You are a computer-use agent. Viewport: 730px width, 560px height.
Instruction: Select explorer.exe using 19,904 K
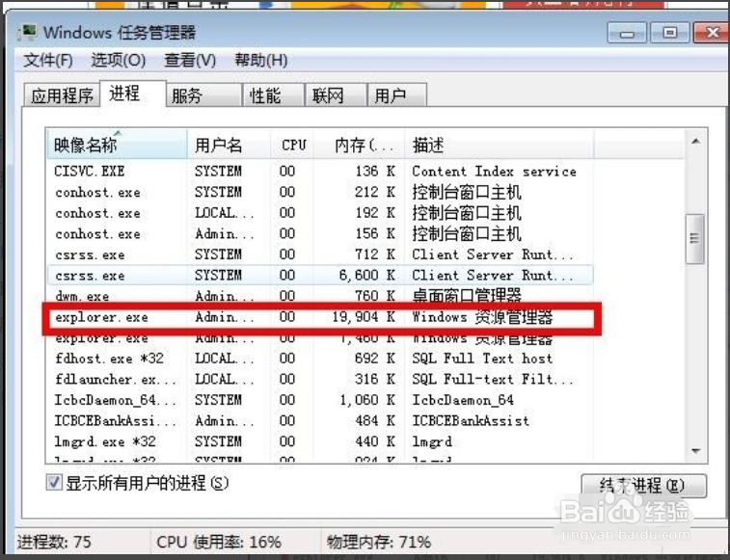[320, 317]
